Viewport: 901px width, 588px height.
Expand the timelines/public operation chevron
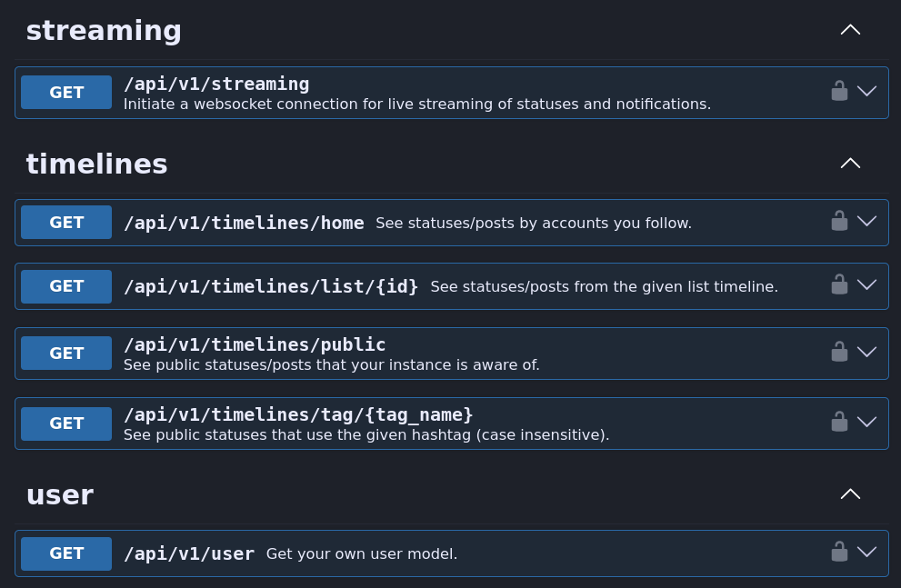click(x=866, y=352)
